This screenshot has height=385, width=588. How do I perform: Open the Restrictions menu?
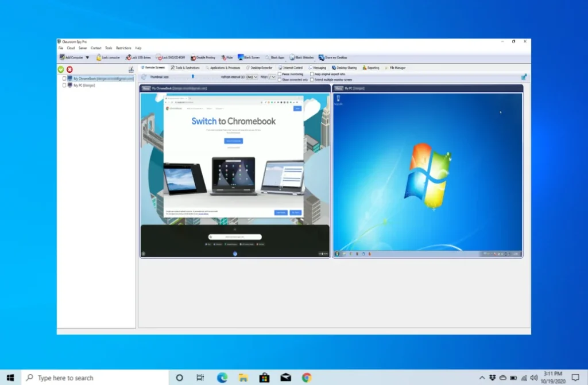point(123,48)
